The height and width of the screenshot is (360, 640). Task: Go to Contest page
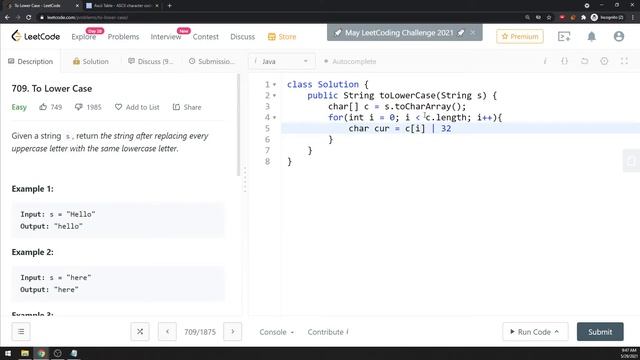pos(206,37)
